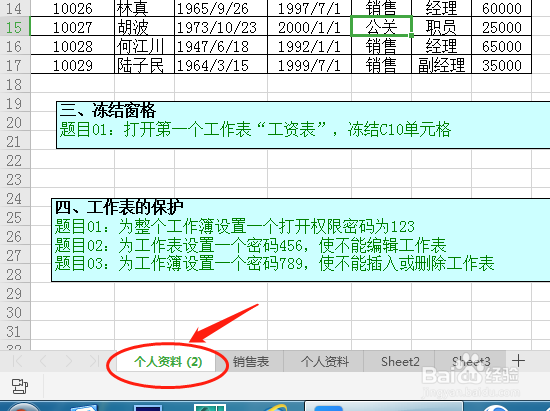The image size is (550, 411).
Task: Select salary cell 35000
Action: coord(502,65)
